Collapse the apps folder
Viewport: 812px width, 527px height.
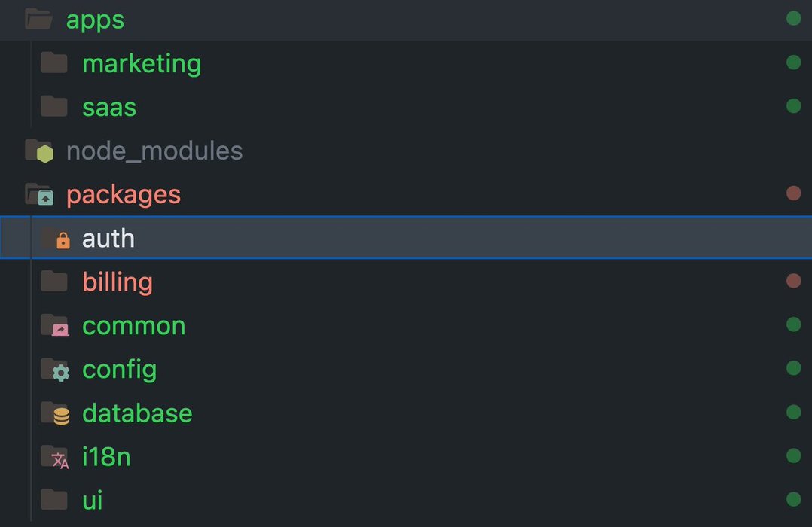coord(406,20)
